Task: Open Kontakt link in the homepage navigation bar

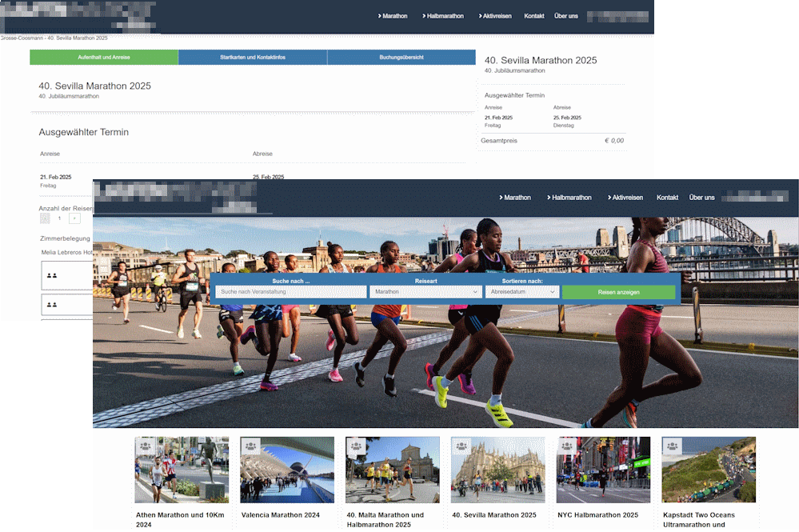Action: point(667,198)
